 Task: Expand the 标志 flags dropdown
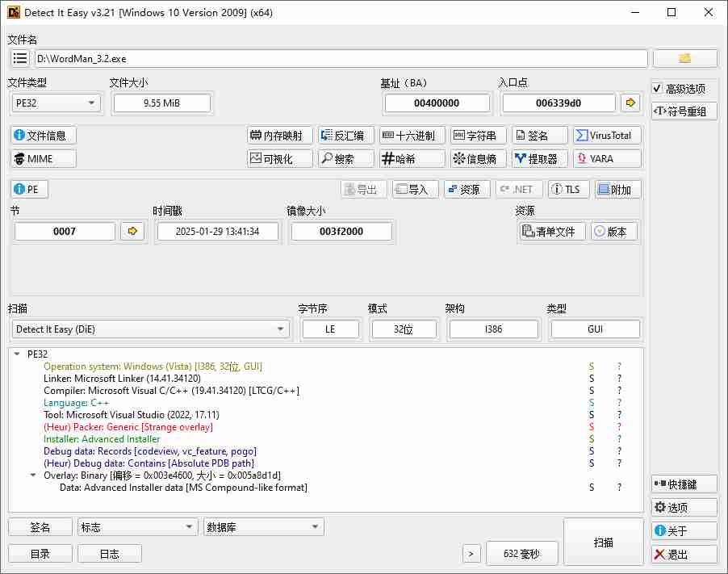click(x=137, y=527)
